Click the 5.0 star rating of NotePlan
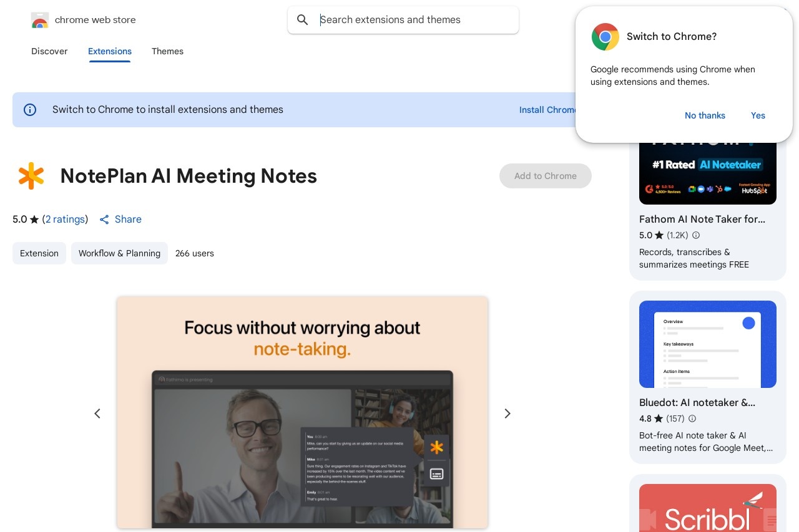 click(26, 220)
